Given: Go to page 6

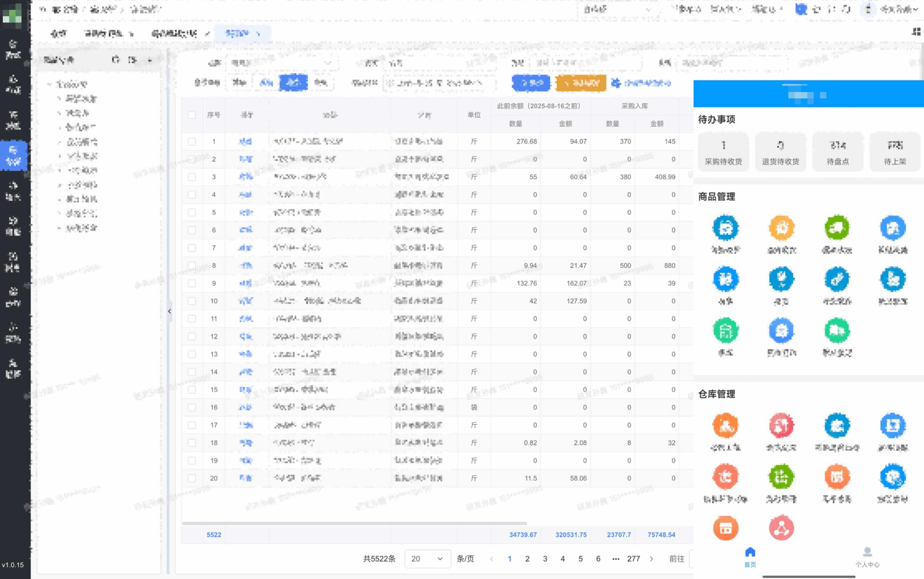Looking at the screenshot, I should click(598, 559).
